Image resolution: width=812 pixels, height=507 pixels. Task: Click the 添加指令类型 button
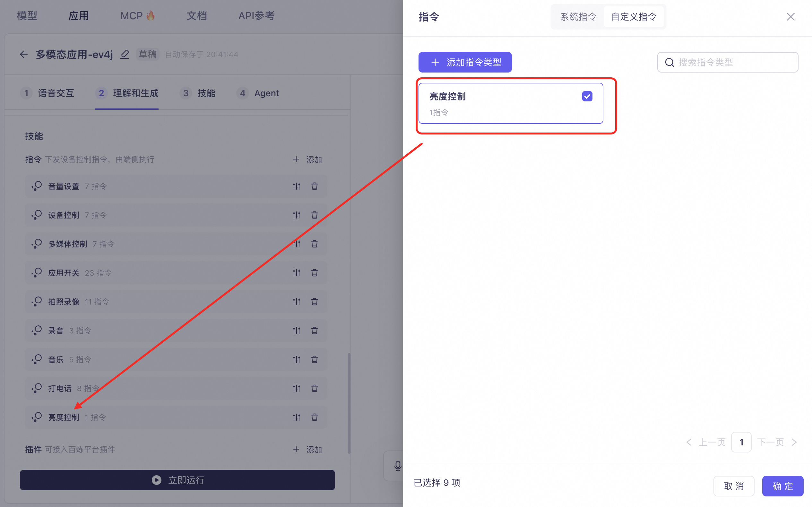coord(465,62)
